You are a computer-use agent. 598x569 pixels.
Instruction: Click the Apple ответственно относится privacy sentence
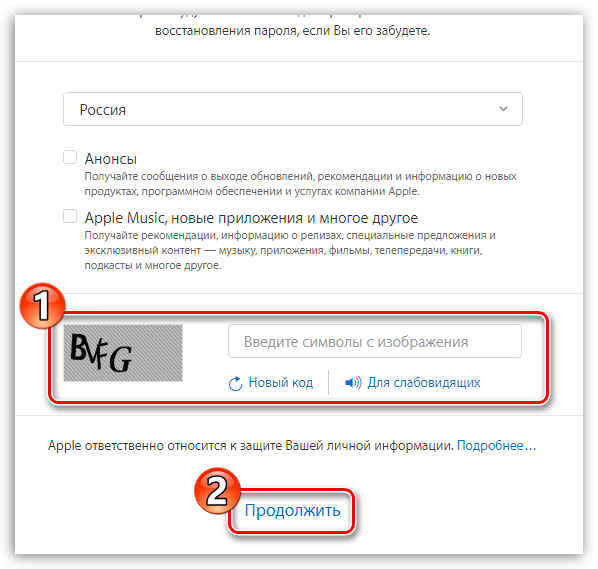[x=251, y=445]
